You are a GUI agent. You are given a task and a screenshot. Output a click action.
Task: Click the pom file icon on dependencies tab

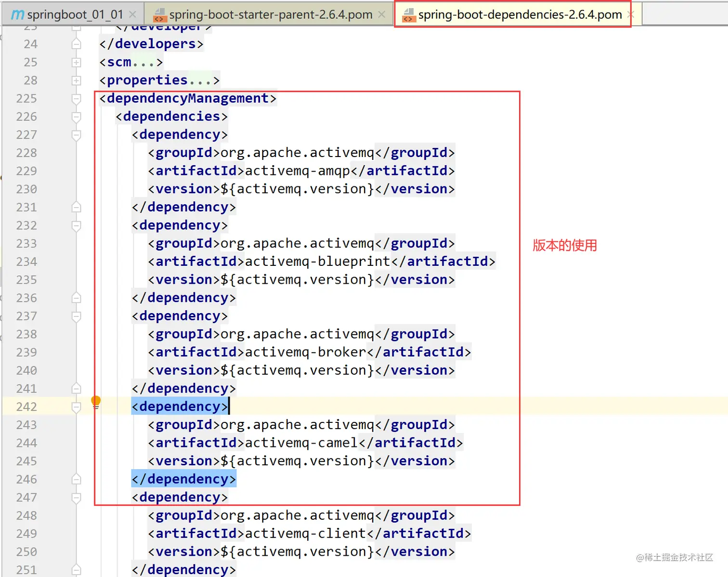[x=408, y=15]
